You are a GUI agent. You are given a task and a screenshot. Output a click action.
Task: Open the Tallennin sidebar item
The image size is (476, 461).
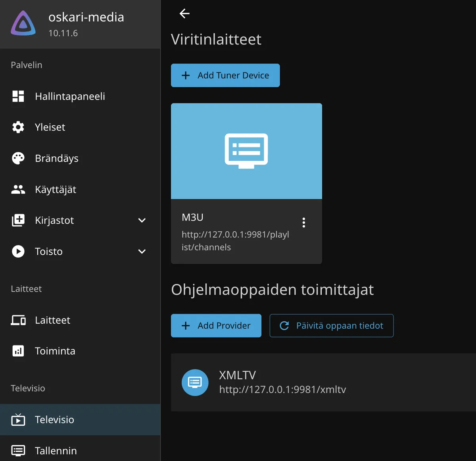[x=56, y=451]
